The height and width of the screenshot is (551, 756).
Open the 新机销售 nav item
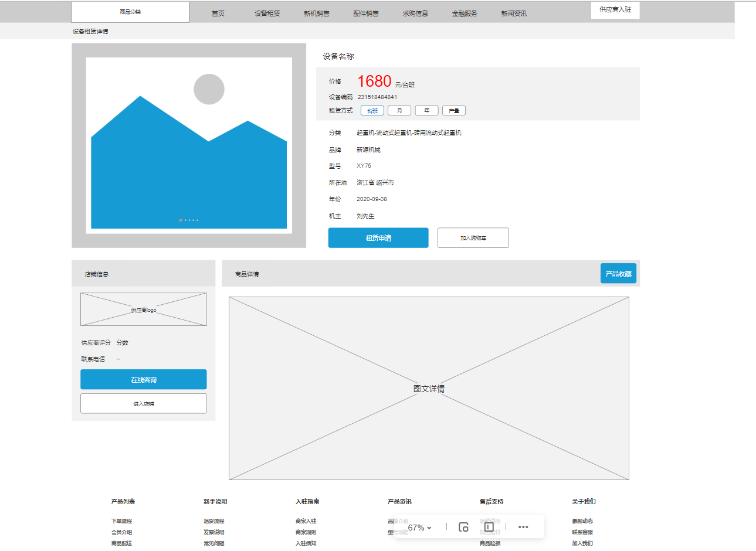(317, 13)
